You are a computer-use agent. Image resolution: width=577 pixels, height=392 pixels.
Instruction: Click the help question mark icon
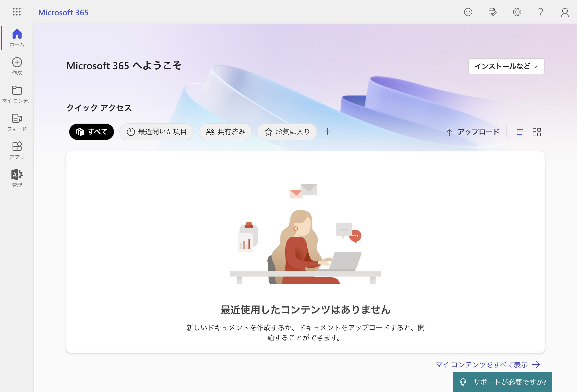541,12
